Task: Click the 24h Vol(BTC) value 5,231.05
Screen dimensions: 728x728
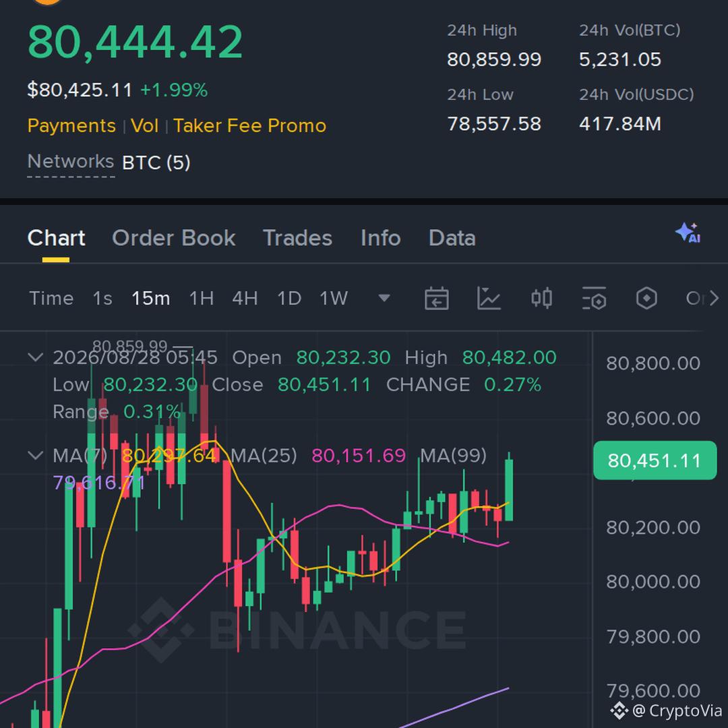Action: pos(620,59)
